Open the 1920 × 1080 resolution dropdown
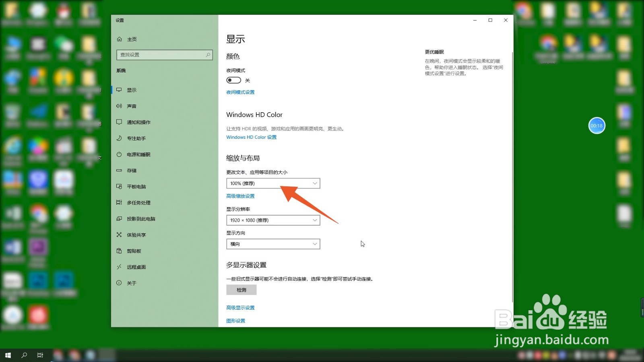 click(273, 220)
